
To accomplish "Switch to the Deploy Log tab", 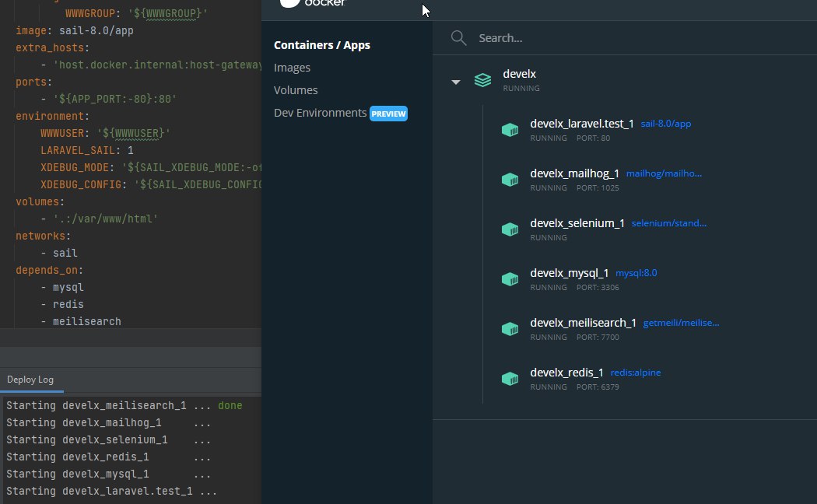I will [30, 380].
